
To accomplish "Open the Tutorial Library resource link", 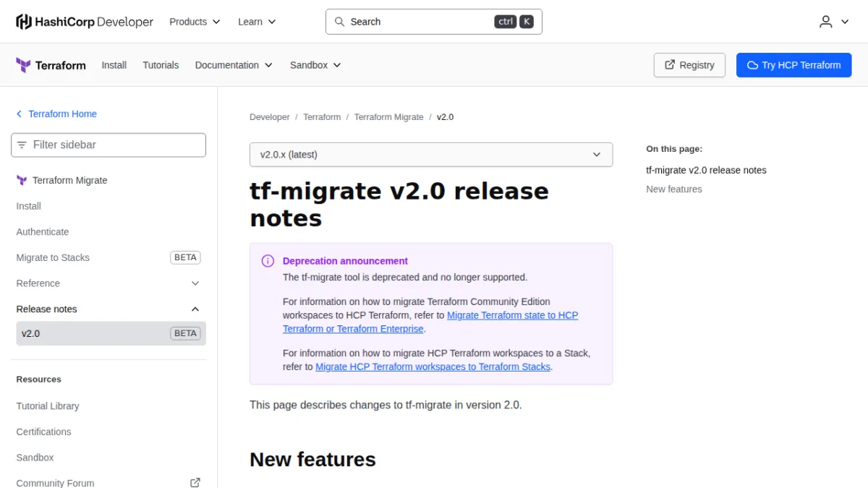I will tap(48, 406).
